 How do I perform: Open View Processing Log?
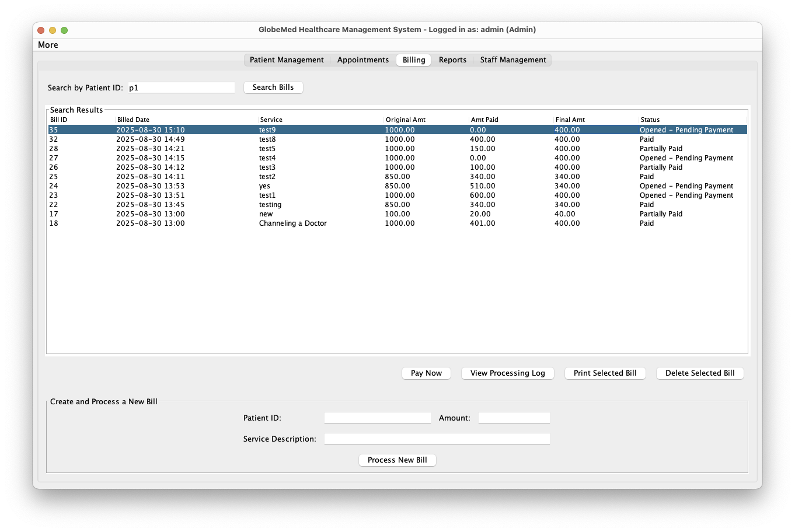[x=507, y=373]
